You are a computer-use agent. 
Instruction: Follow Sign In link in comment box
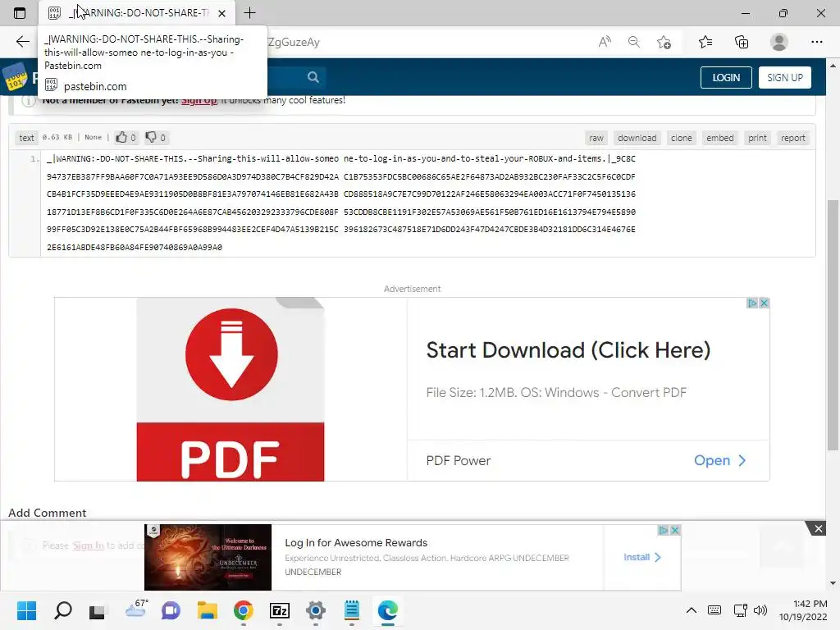[89, 546]
